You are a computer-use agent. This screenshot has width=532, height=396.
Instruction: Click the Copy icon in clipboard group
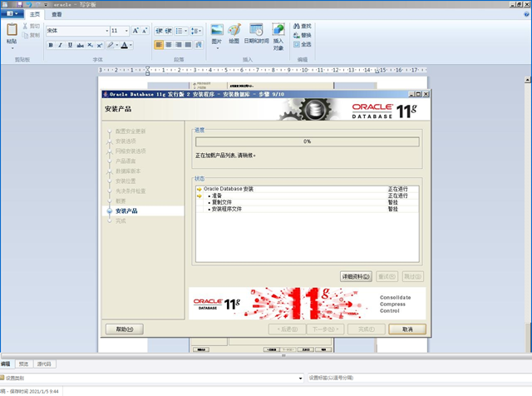pyautogui.click(x=25, y=35)
